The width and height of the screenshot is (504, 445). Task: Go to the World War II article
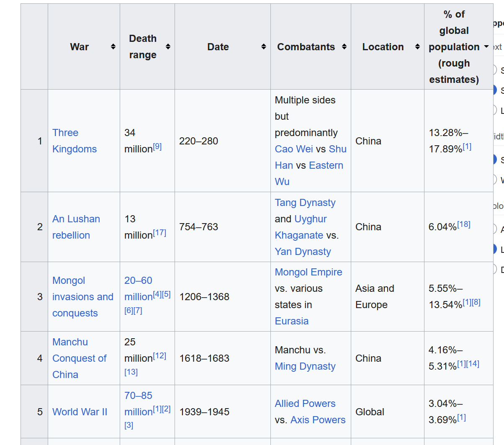80,412
